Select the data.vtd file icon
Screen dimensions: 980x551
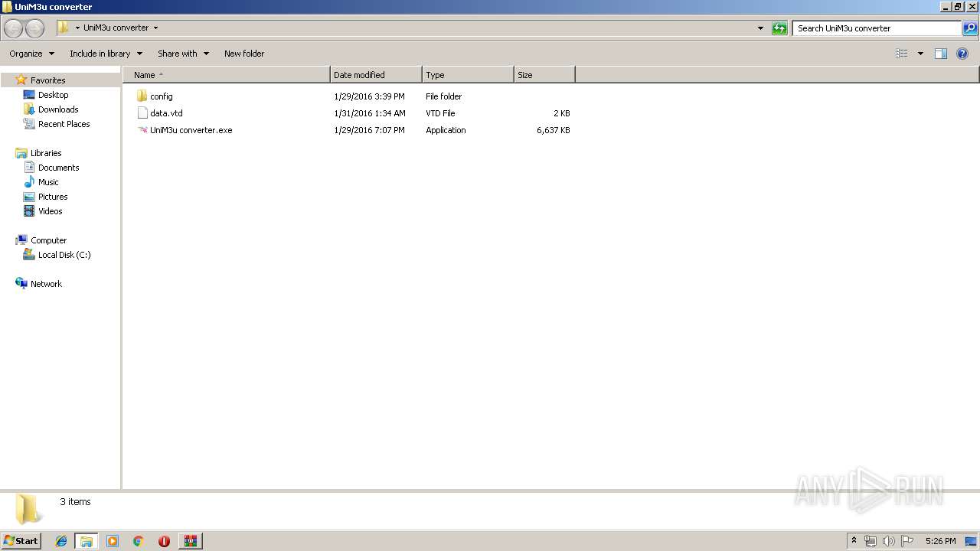[142, 113]
